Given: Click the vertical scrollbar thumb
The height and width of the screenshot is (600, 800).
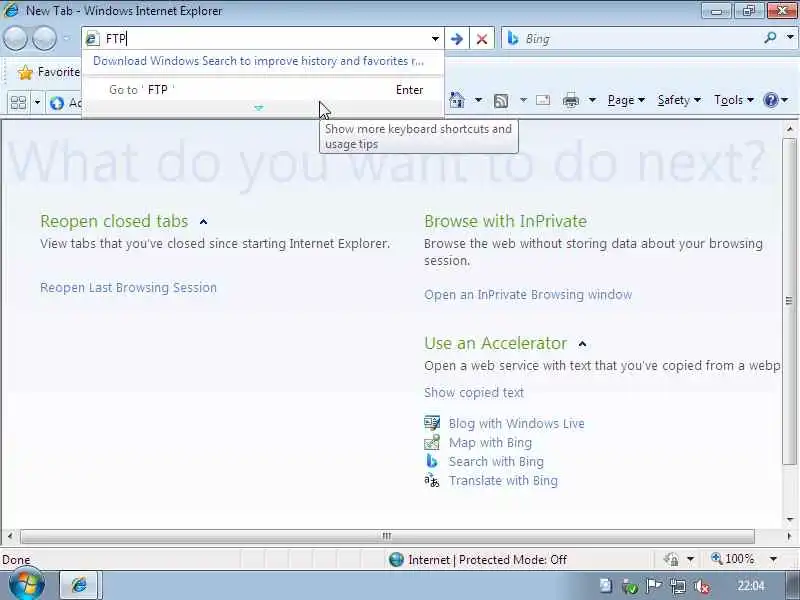Looking at the screenshot, I should coord(789,301).
